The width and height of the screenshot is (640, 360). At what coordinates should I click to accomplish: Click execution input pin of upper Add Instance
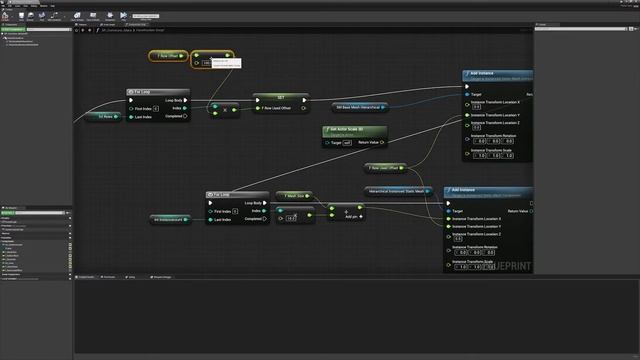[467, 87]
